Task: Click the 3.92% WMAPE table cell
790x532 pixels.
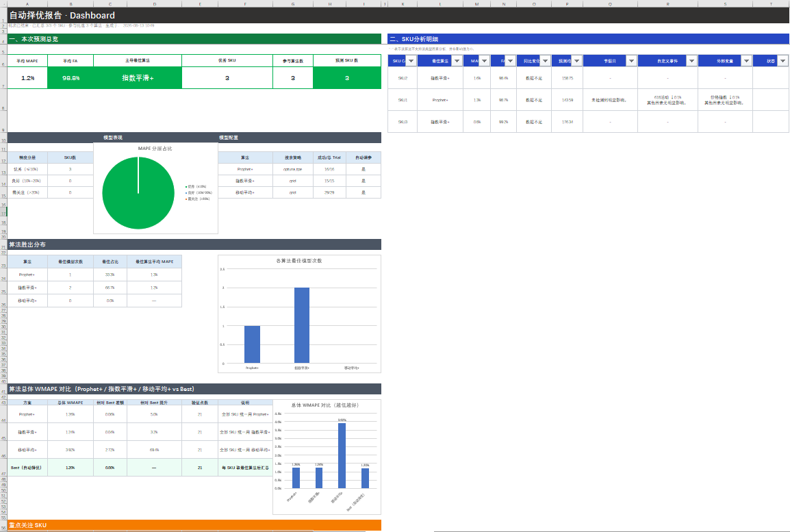Action: pyautogui.click(x=71, y=450)
